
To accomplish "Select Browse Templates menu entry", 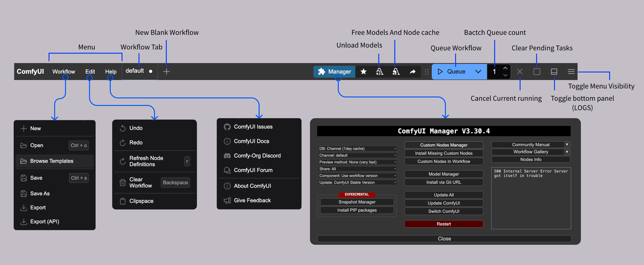I will coord(52,161).
